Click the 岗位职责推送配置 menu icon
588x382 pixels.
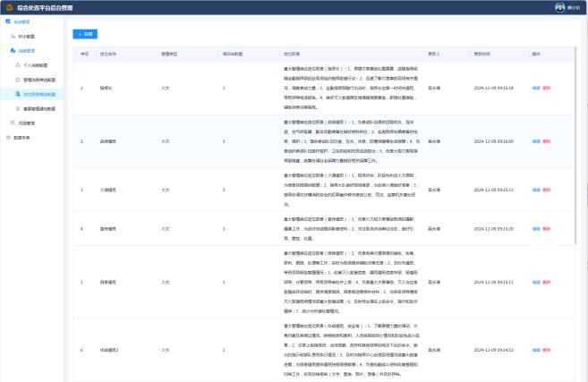point(18,92)
